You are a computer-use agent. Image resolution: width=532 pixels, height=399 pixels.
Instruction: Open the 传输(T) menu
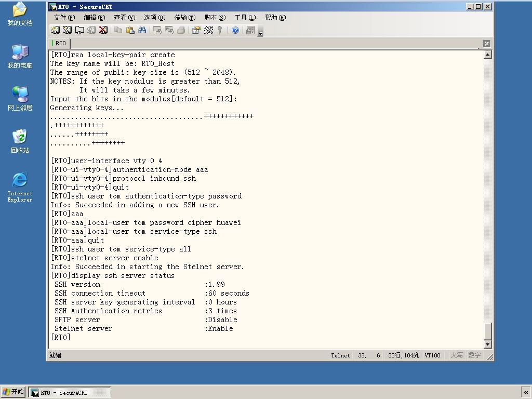(x=185, y=17)
